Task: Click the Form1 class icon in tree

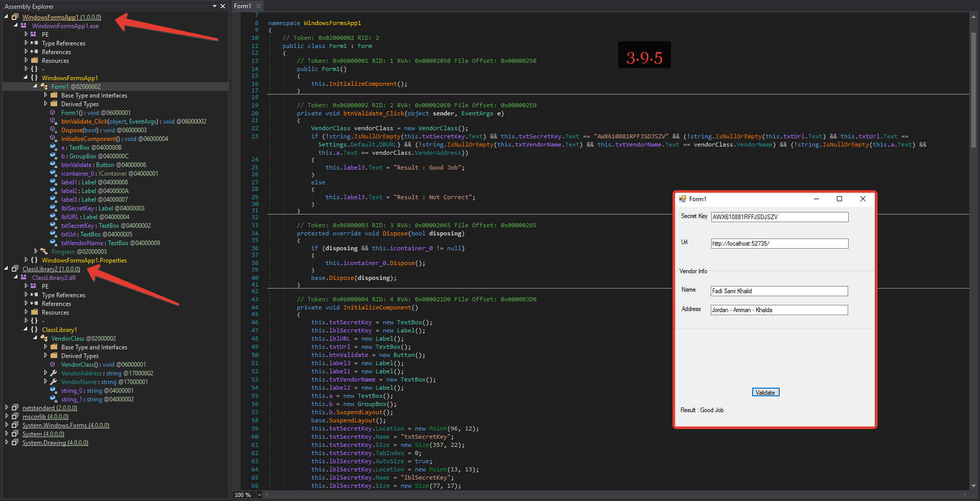Action: point(44,87)
